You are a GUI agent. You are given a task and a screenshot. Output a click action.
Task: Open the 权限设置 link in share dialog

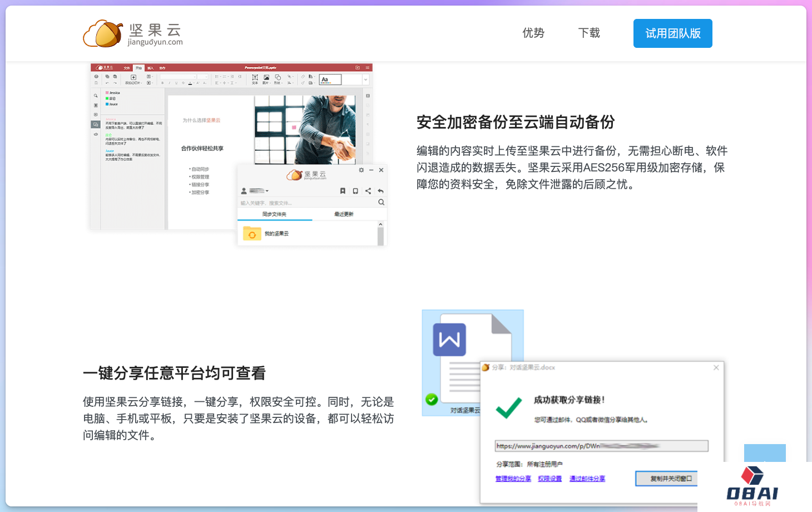coord(549,479)
